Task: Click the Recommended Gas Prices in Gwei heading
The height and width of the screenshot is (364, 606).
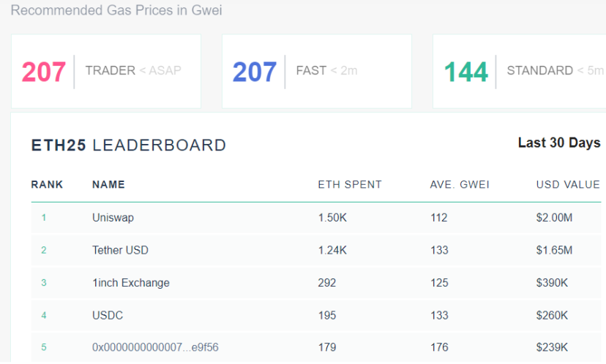Action: pos(116,10)
